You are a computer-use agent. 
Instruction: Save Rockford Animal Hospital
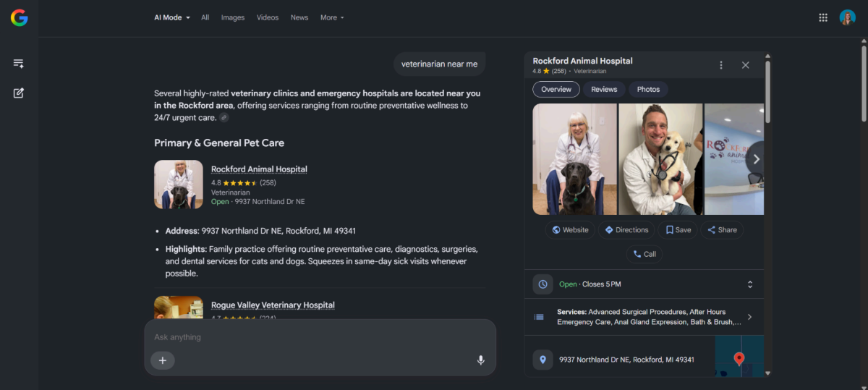pos(678,230)
